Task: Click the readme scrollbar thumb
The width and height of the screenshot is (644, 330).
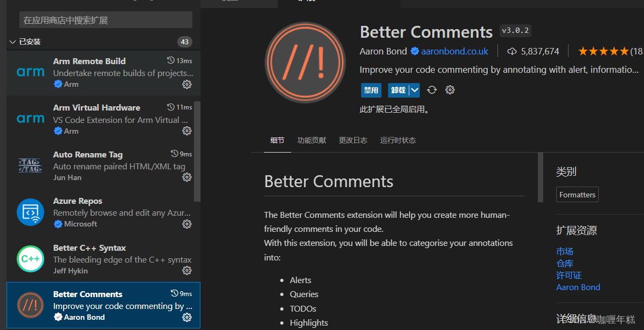Action: coord(541,177)
